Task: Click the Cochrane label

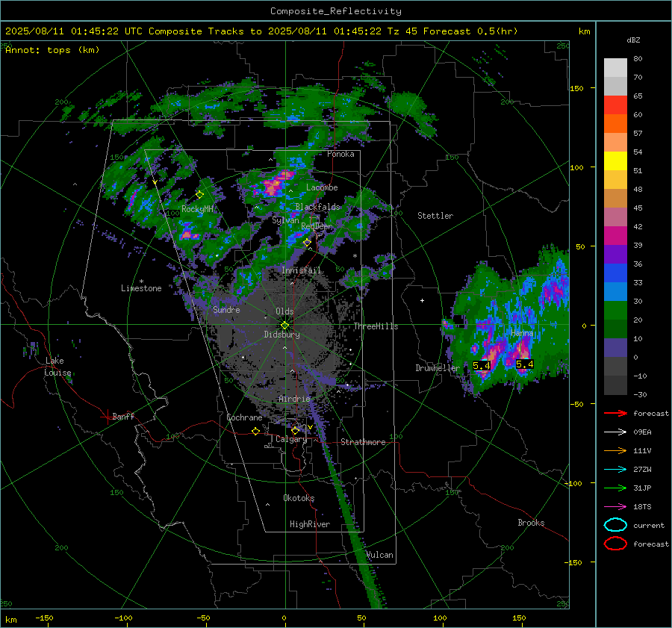Action: [244, 417]
